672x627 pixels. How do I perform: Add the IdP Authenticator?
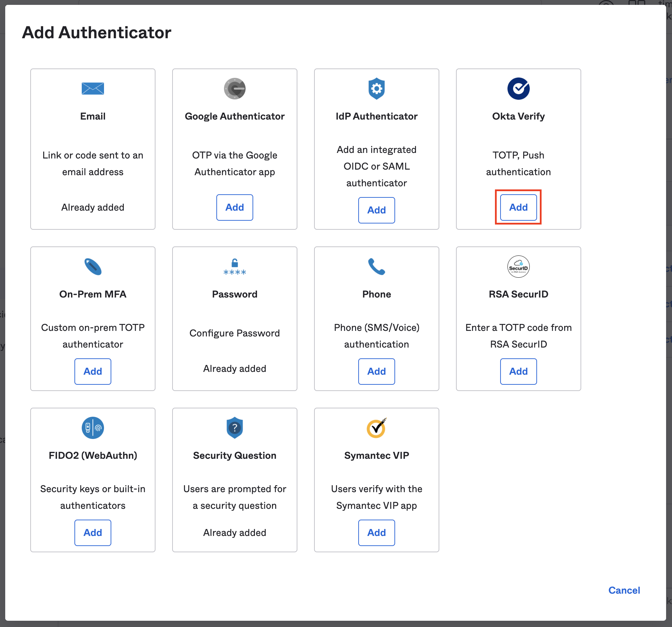pyautogui.click(x=377, y=210)
